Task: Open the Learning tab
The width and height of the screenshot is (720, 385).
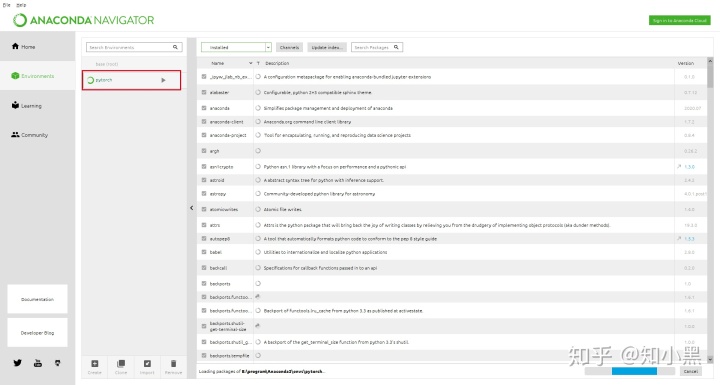Action: (x=37, y=106)
